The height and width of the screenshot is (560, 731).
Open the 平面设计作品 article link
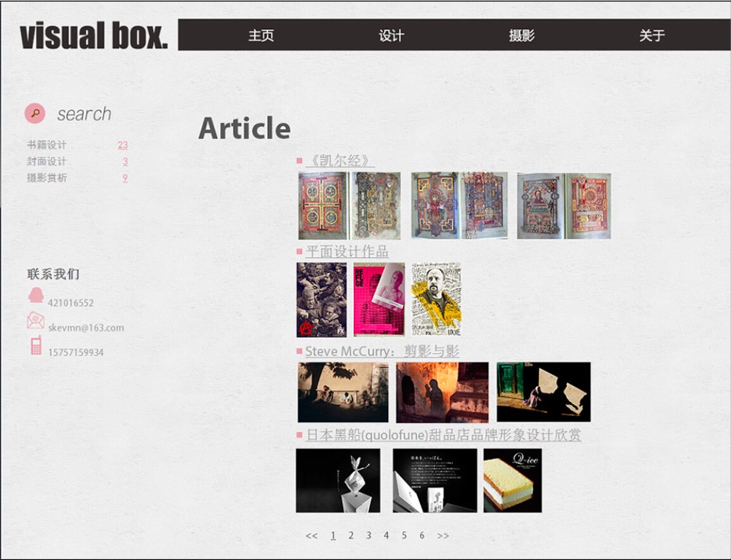coord(347,252)
